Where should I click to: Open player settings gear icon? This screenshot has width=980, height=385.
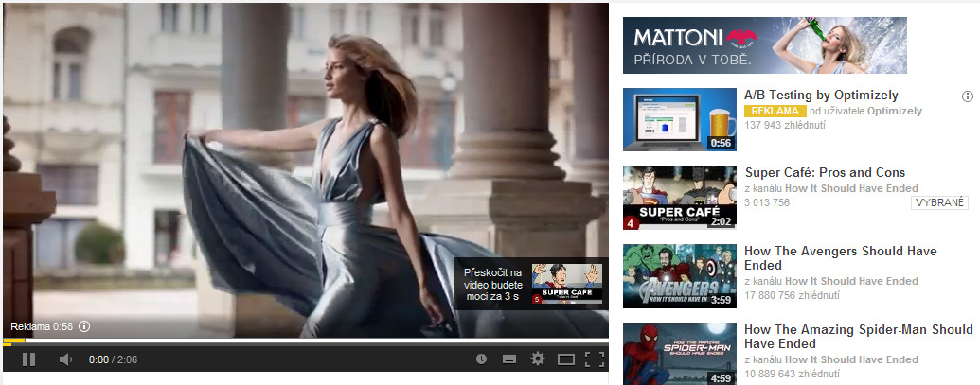538,359
